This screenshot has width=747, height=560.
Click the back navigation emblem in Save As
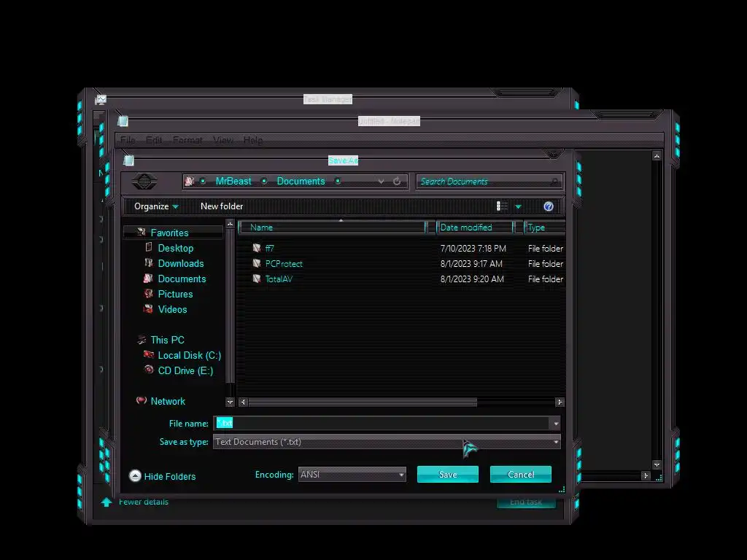pyautogui.click(x=144, y=182)
